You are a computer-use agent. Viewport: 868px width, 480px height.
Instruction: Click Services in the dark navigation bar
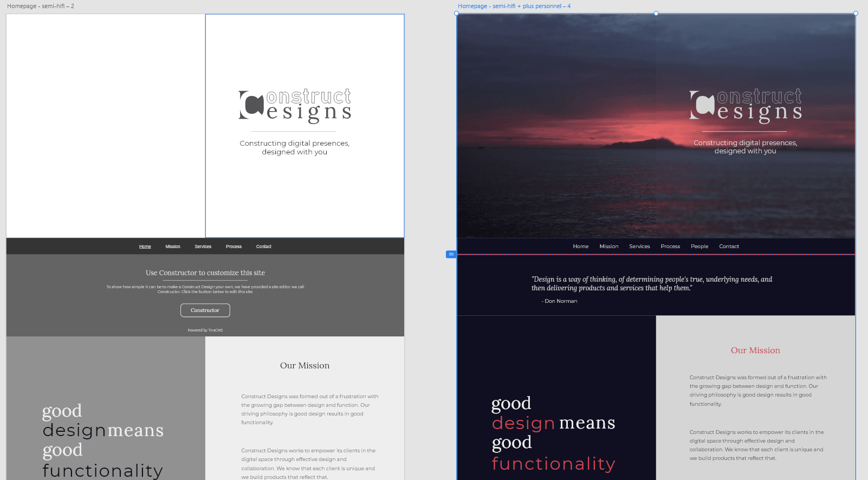pyautogui.click(x=639, y=247)
